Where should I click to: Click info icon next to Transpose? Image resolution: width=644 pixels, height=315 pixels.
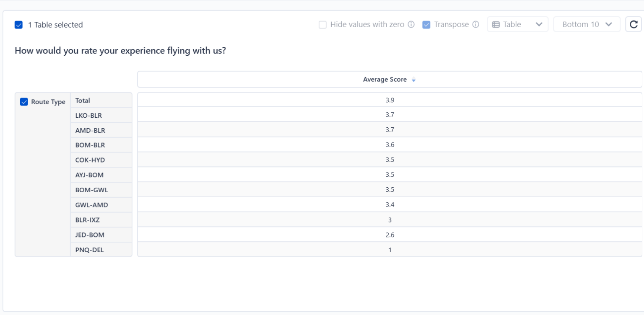pos(476,24)
